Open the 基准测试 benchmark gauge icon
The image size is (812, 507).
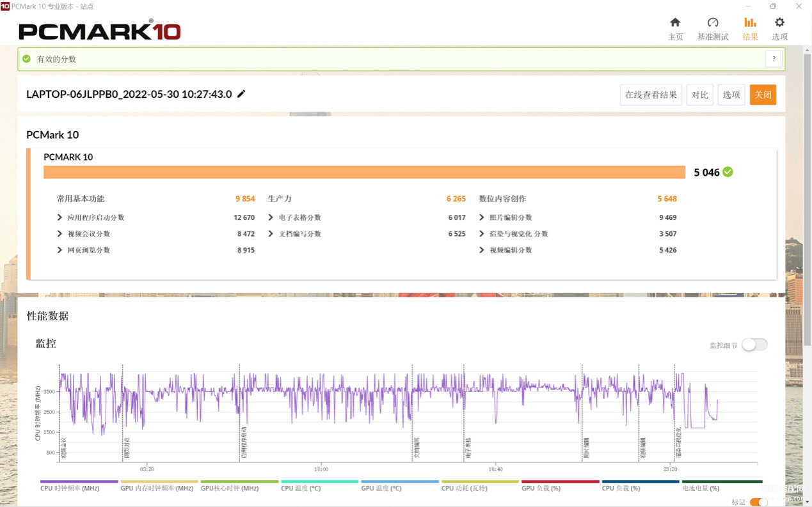(x=713, y=23)
